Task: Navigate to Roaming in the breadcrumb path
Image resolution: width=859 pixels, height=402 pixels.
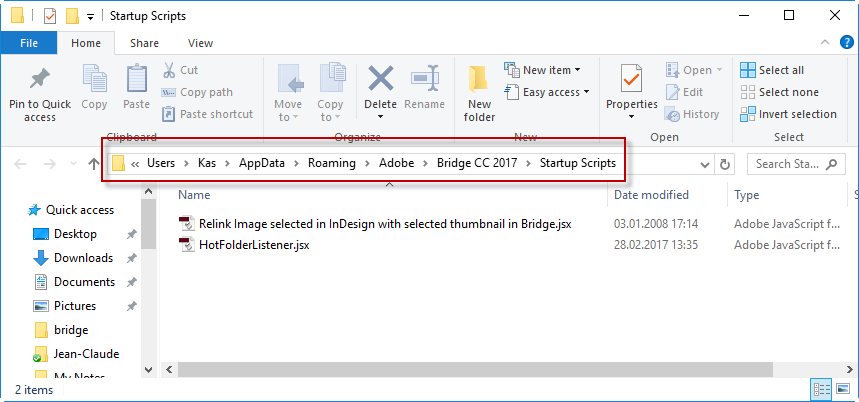Action: click(331, 163)
